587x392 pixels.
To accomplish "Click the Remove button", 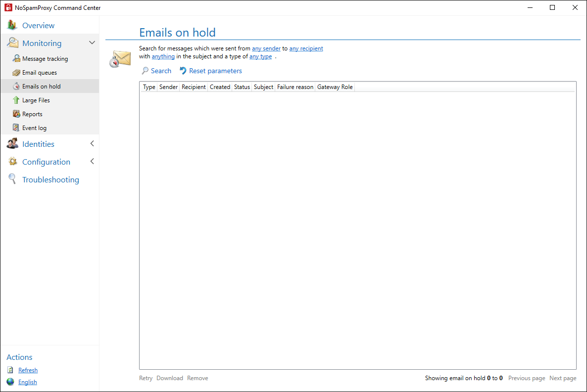I will (x=197, y=378).
